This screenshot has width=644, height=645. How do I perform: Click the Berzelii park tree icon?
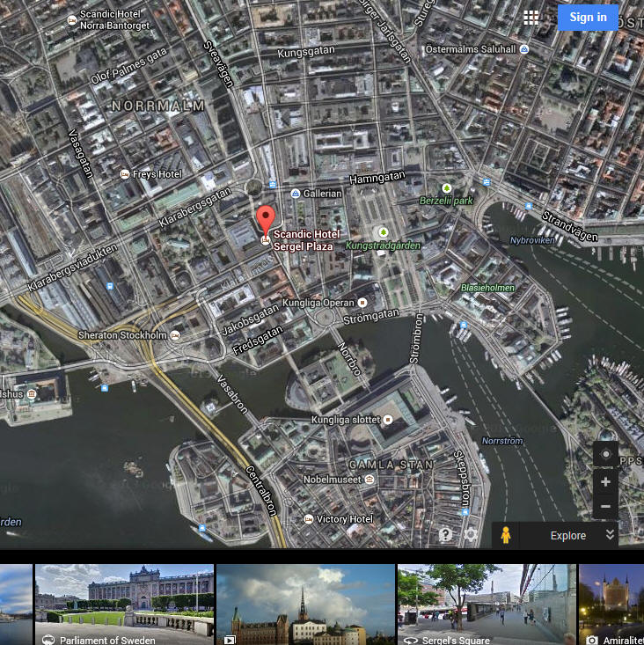(447, 188)
